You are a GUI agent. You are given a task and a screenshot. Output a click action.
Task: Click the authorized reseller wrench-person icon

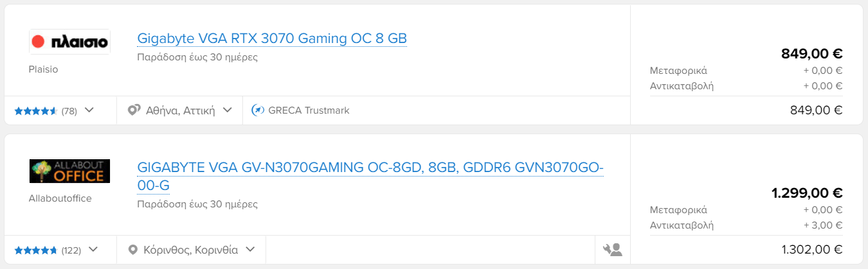613,250
